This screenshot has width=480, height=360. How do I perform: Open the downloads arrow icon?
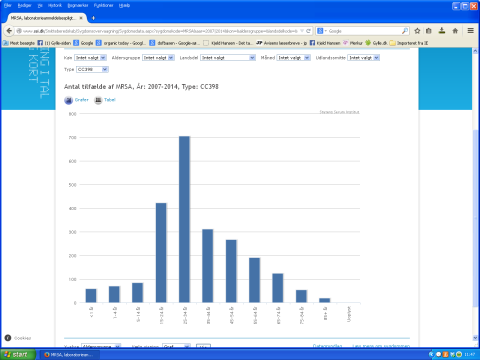[x=442, y=31]
